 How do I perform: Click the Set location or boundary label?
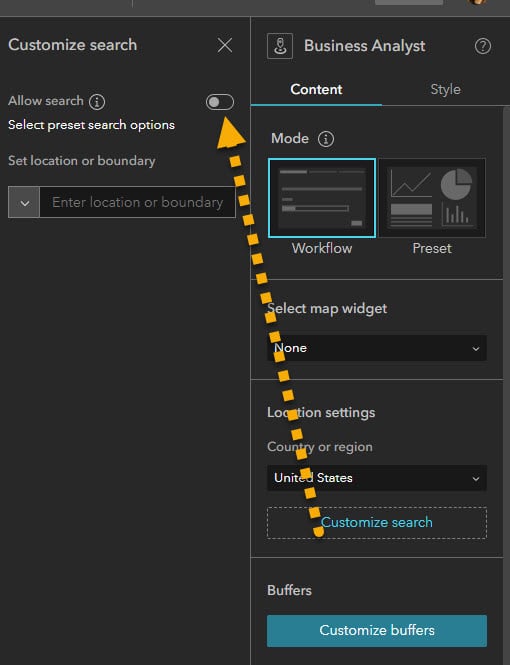click(x=82, y=161)
